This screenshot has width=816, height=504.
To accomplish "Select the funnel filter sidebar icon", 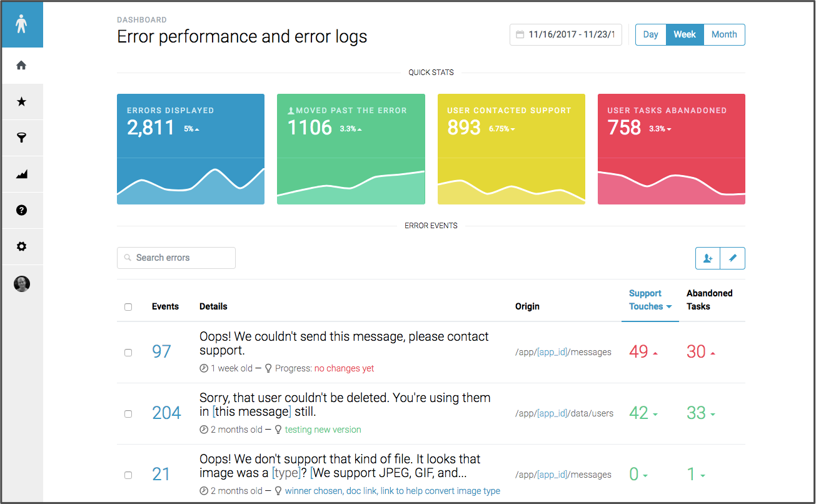I will (22, 138).
